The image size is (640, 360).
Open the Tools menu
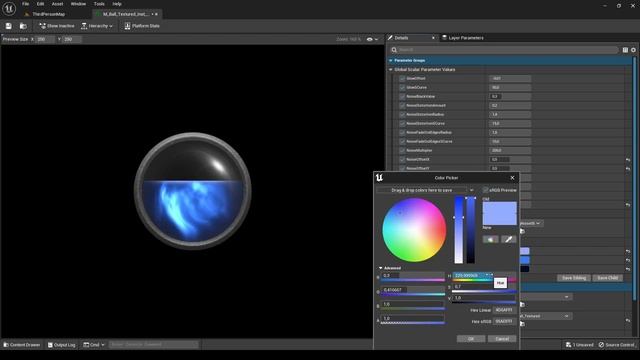tap(99, 4)
